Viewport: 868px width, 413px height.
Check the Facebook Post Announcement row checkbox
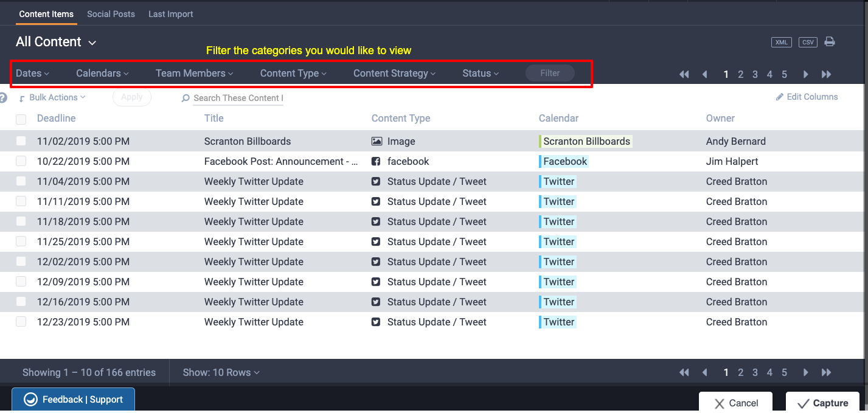tap(21, 161)
